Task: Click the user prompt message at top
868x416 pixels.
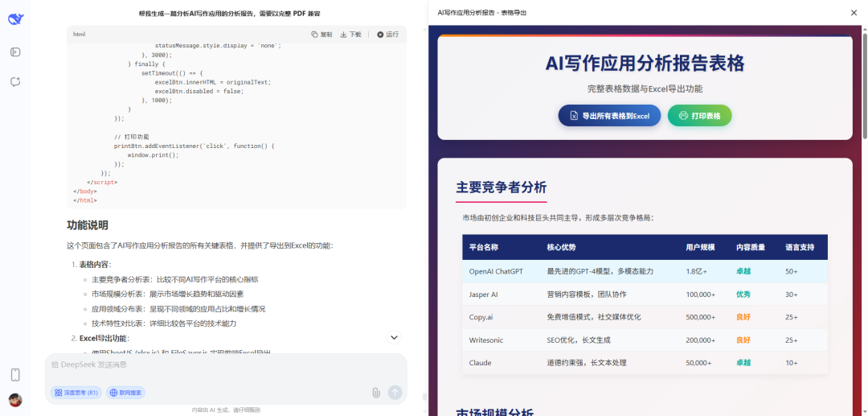Action: [229, 14]
